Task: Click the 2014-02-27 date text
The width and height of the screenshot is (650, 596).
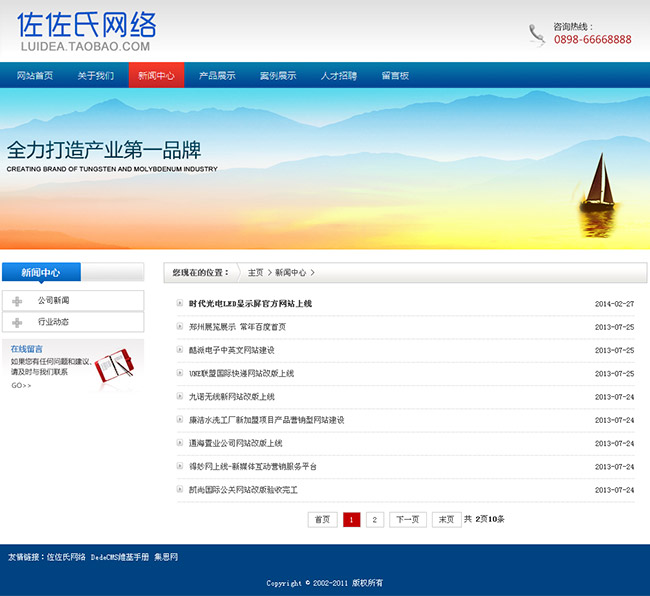Action: pyautogui.click(x=615, y=304)
